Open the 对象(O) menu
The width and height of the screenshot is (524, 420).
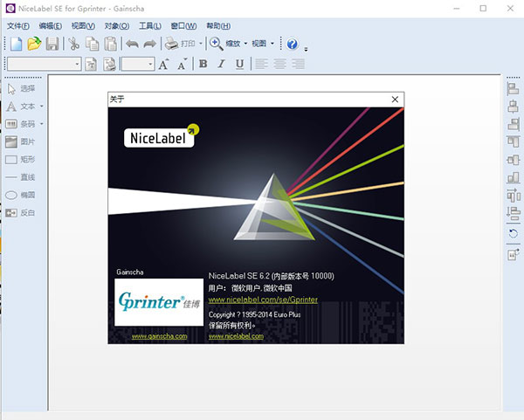[x=117, y=26]
